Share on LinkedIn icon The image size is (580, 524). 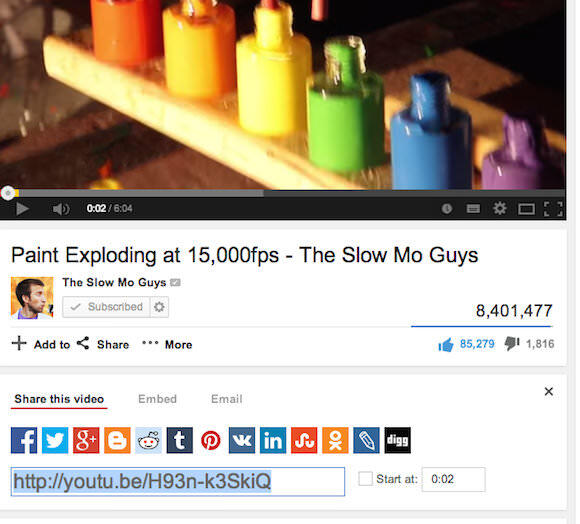(x=273, y=440)
